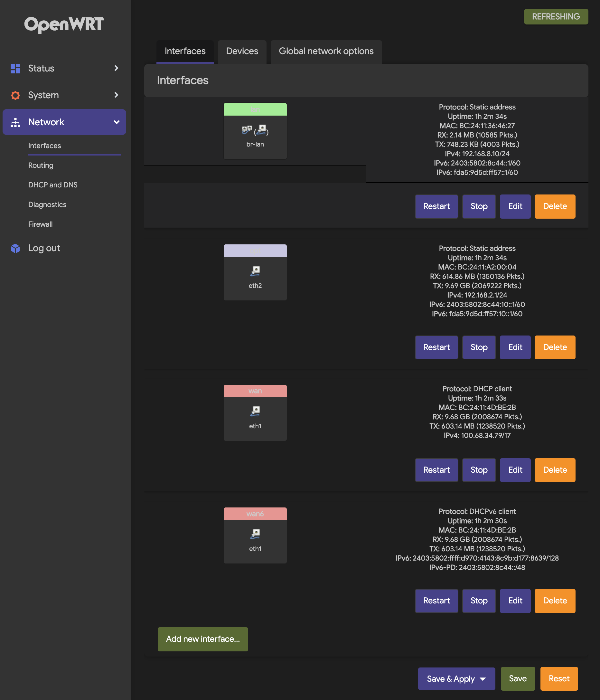Click the br-lan bridge device icon
The image size is (600, 700).
click(255, 130)
